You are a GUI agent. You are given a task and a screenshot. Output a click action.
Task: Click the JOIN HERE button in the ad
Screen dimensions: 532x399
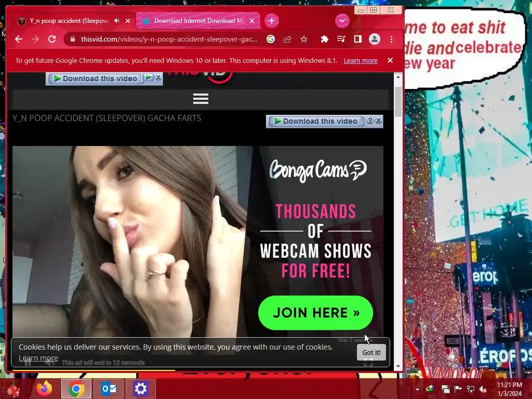pyautogui.click(x=315, y=313)
